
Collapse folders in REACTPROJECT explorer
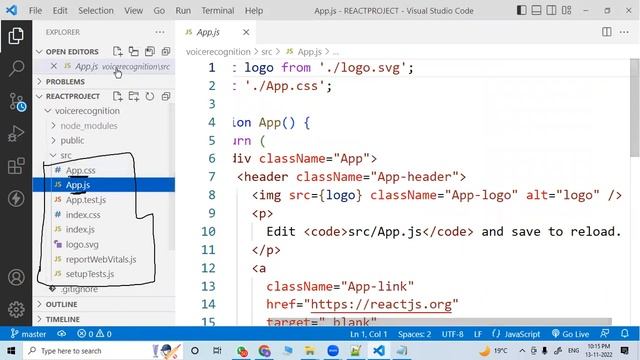[x=166, y=96]
